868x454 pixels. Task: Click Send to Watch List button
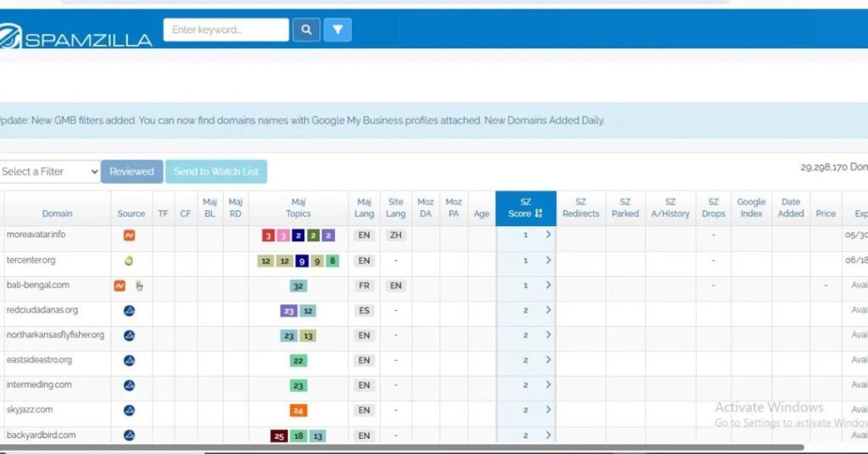pyautogui.click(x=216, y=171)
